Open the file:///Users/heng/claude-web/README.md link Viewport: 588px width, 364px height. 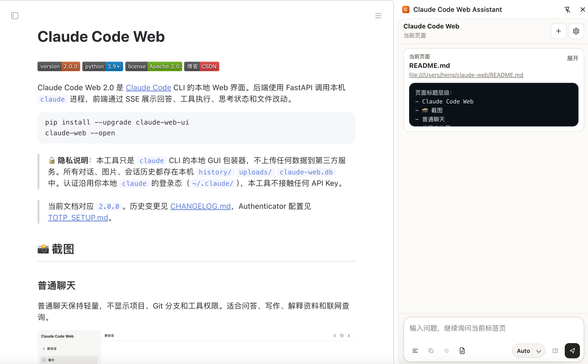point(466,75)
